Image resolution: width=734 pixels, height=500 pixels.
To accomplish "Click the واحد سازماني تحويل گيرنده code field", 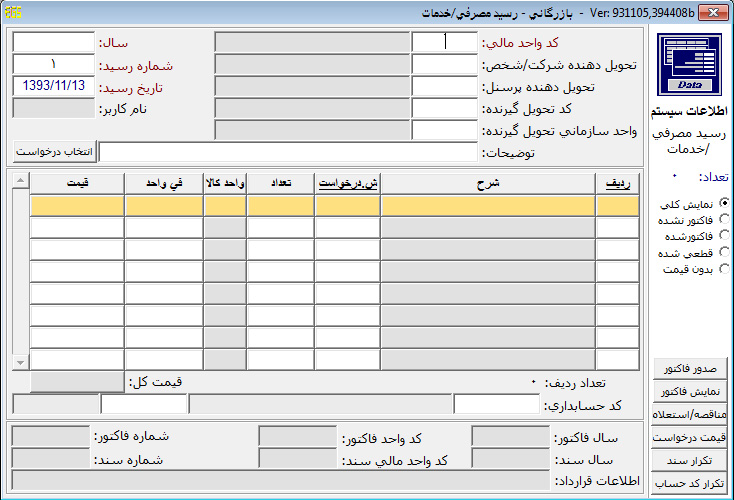I will 445,130.
